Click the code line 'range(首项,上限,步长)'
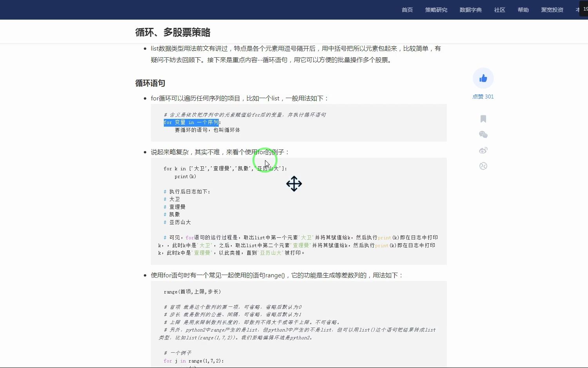588x368 pixels. [192, 292]
